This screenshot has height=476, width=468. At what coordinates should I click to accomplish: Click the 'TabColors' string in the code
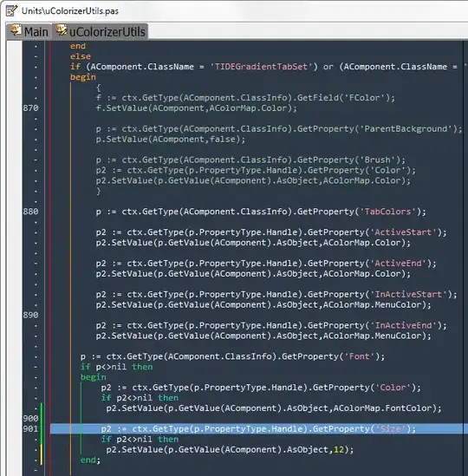click(387, 212)
